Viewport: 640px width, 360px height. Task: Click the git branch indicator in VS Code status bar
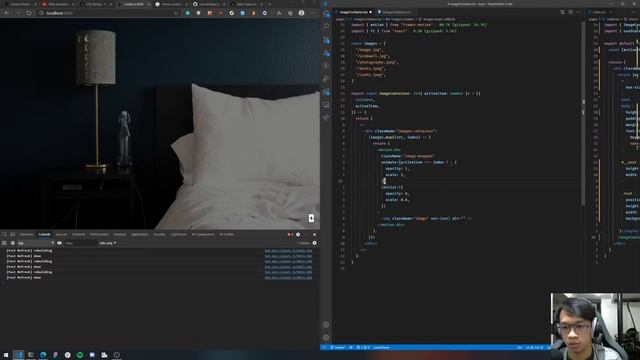coord(337,348)
